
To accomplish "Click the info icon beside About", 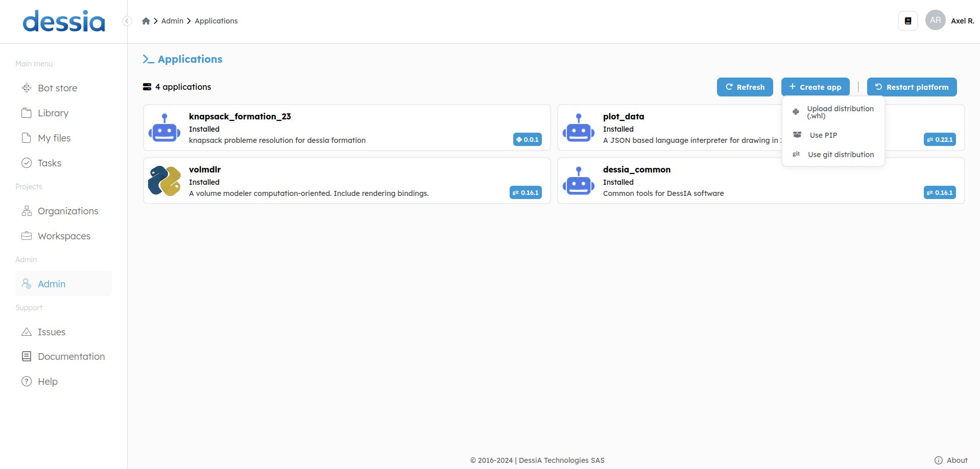I will pyautogui.click(x=939, y=460).
